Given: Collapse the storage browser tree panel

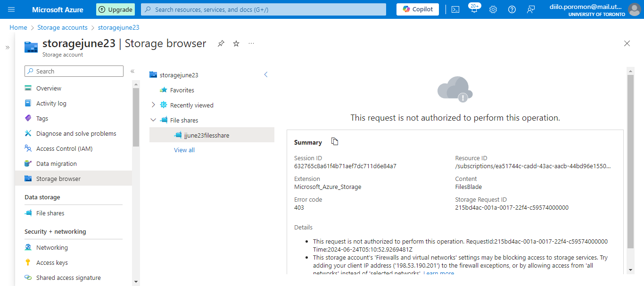Looking at the screenshot, I should [266, 74].
